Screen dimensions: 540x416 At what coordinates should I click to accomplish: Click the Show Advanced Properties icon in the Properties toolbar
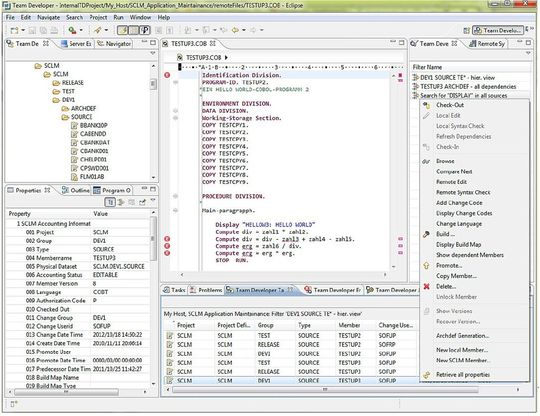click(132, 202)
